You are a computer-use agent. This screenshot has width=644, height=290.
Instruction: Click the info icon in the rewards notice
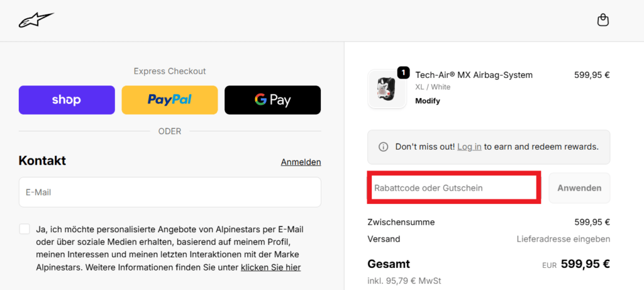383,147
